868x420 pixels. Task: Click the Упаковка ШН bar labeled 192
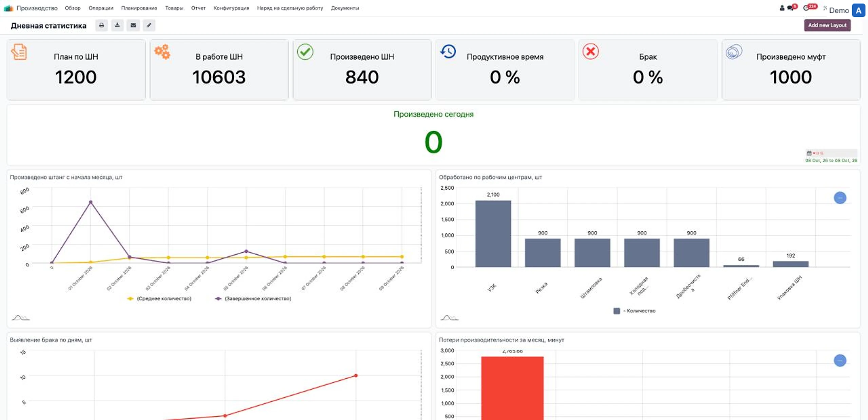tap(791, 264)
